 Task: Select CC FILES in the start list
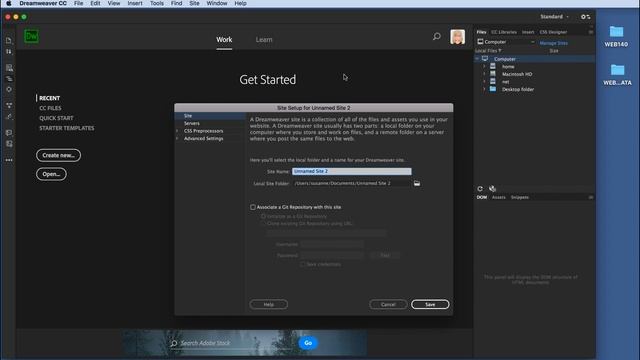pos(50,108)
